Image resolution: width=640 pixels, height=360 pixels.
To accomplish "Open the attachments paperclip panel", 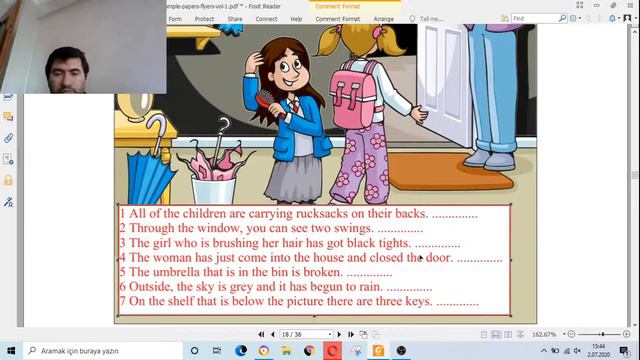I will pos(8,138).
